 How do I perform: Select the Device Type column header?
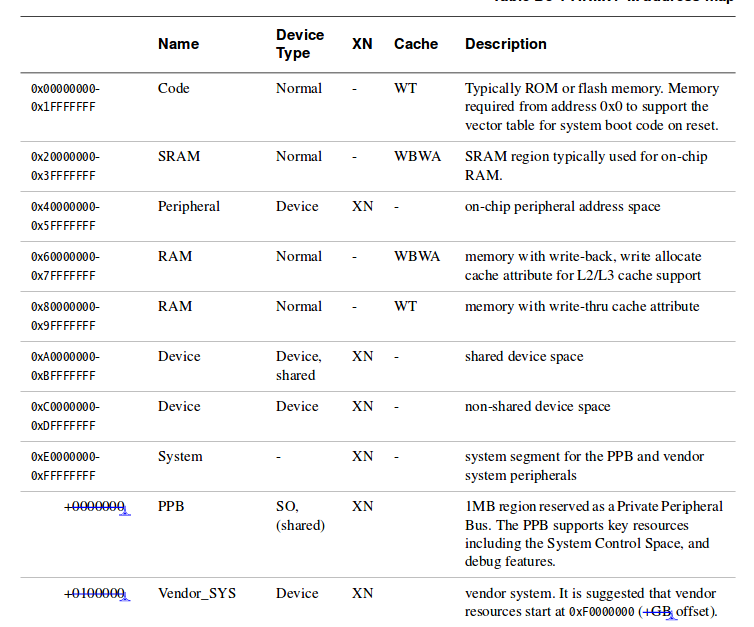(300, 44)
